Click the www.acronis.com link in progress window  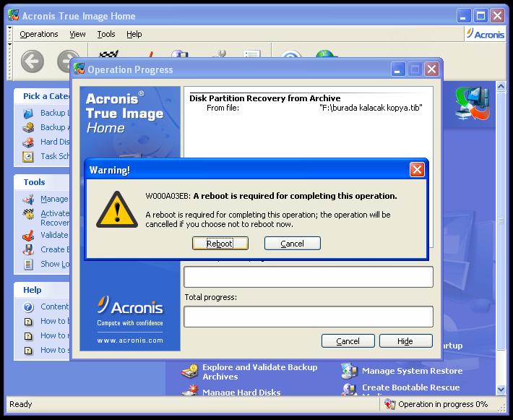click(x=130, y=340)
